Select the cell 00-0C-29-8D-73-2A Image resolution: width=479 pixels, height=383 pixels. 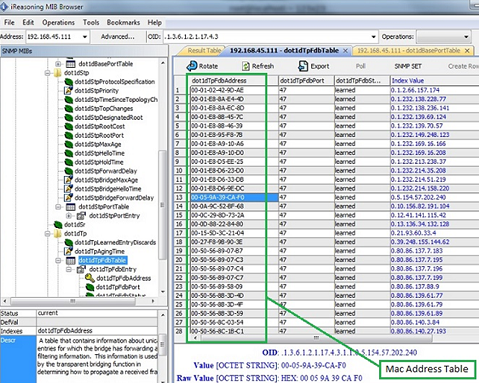tap(234, 215)
